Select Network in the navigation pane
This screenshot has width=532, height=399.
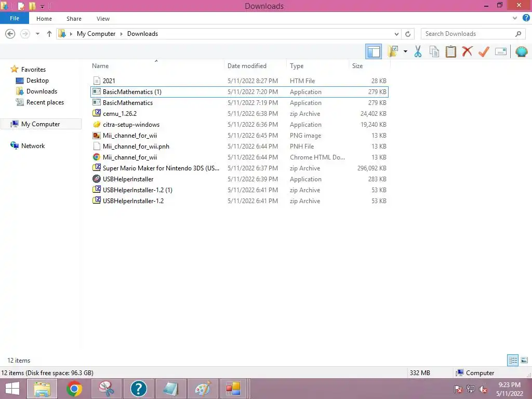[x=33, y=145]
